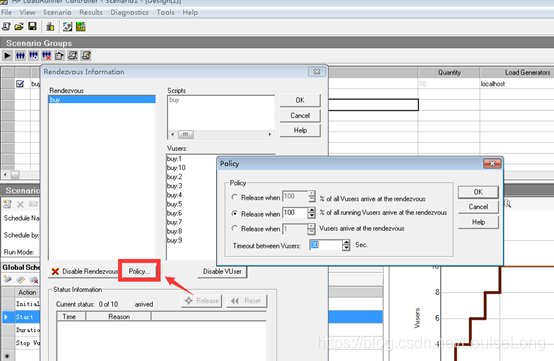Select buy:10 in the Vusers list
Image resolution: width=554 pixels, height=361 pixels.
[x=176, y=168]
